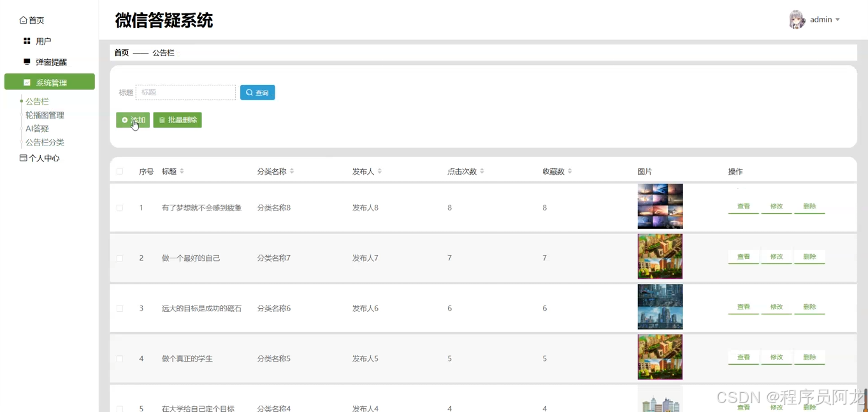Image resolution: width=868 pixels, height=412 pixels.
Task: Open 轮播图管理 submenu item
Action: (x=45, y=115)
